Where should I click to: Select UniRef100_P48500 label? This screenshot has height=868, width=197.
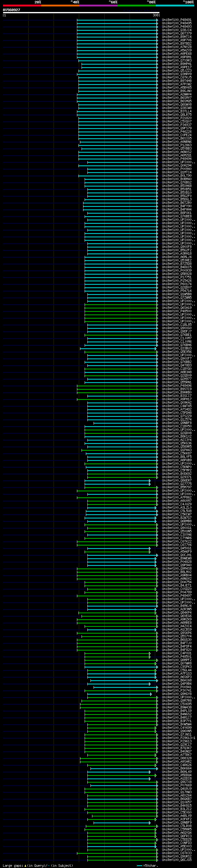coord(176,311)
